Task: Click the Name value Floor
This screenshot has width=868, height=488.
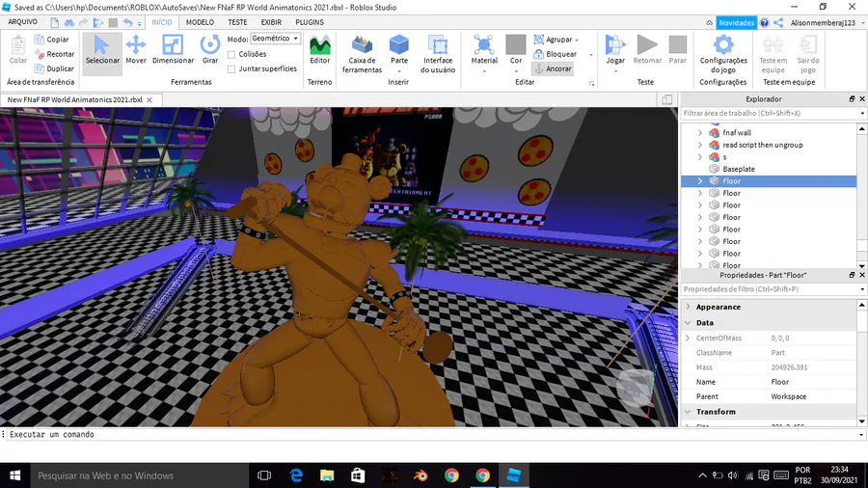Action: 779,382
